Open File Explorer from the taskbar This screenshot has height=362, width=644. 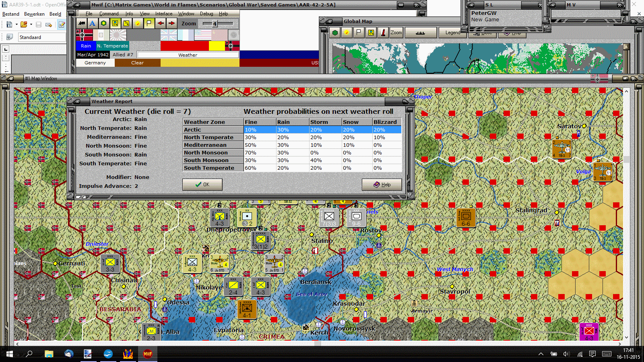pos(49,354)
